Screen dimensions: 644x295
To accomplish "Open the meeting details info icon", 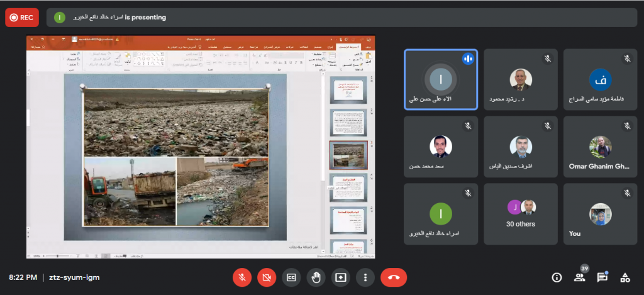I will 557,277.
